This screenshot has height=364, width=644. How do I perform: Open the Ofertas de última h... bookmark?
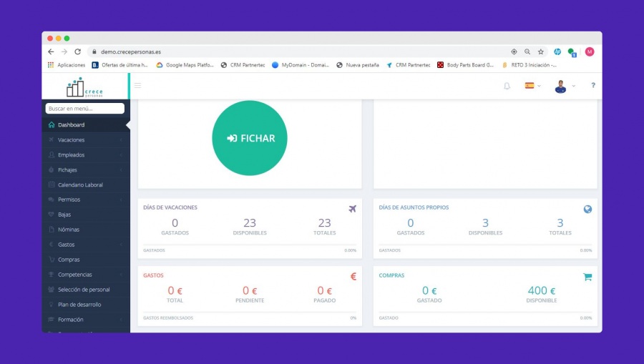pyautogui.click(x=120, y=65)
